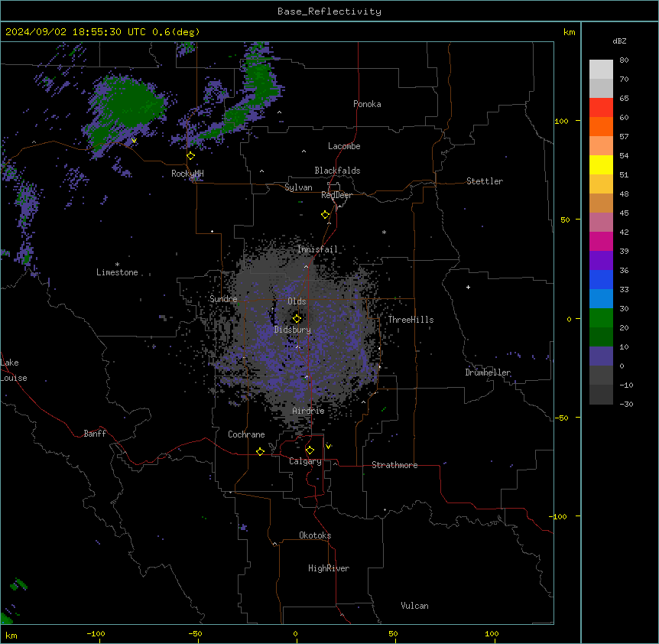This screenshot has width=659, height=644.
Task: Click the Sundre city label
Action: coord(223,299)
